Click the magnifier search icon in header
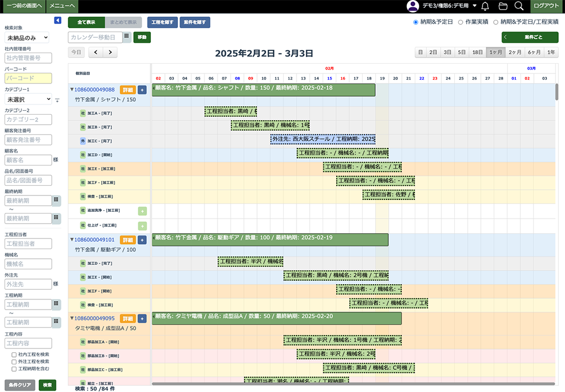This screenshot has width=565, height=392. click(x=519, y=6)
